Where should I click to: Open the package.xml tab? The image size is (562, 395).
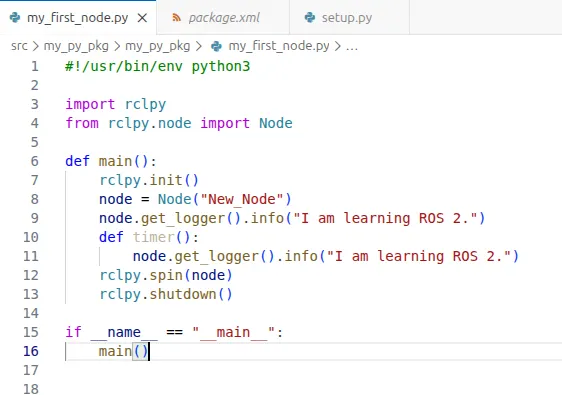tap(223, 18)
